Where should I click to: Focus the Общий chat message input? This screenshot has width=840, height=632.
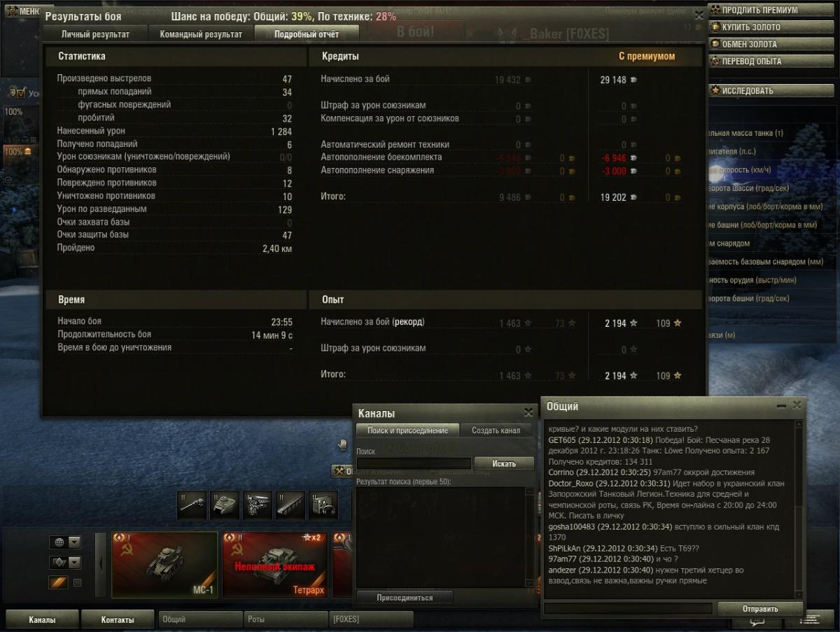click(x=629, y=609)
